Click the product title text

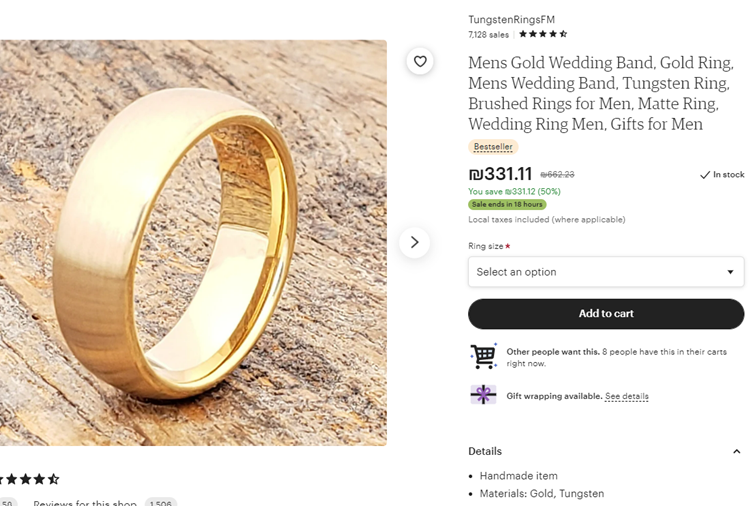pos(585,93)
